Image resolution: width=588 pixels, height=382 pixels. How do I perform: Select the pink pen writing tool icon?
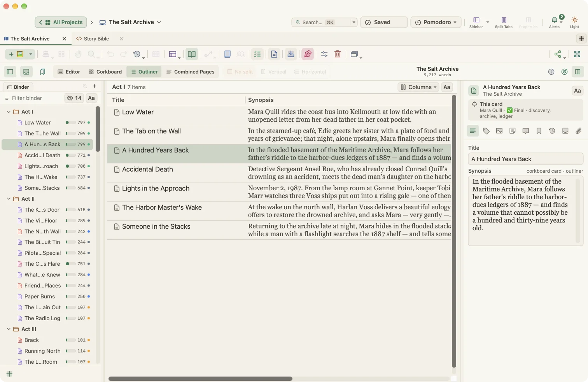coord(308,54)
